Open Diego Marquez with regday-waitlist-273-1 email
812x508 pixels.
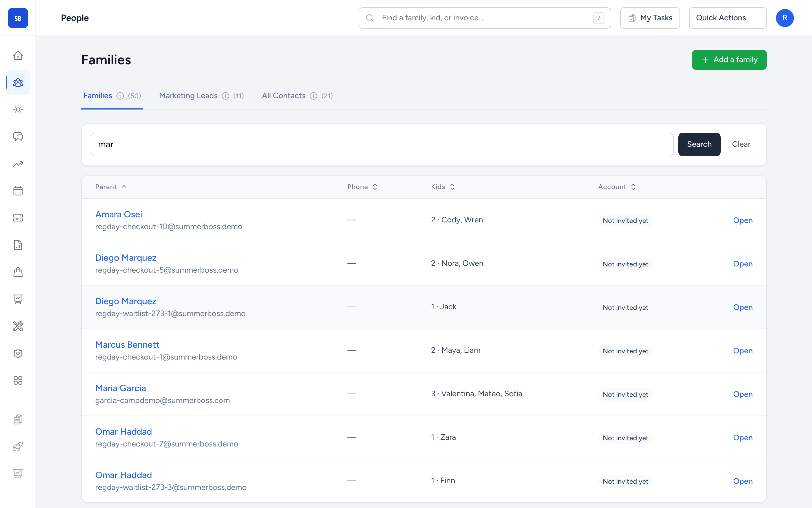pyautogui.click(x=126, y=301)
